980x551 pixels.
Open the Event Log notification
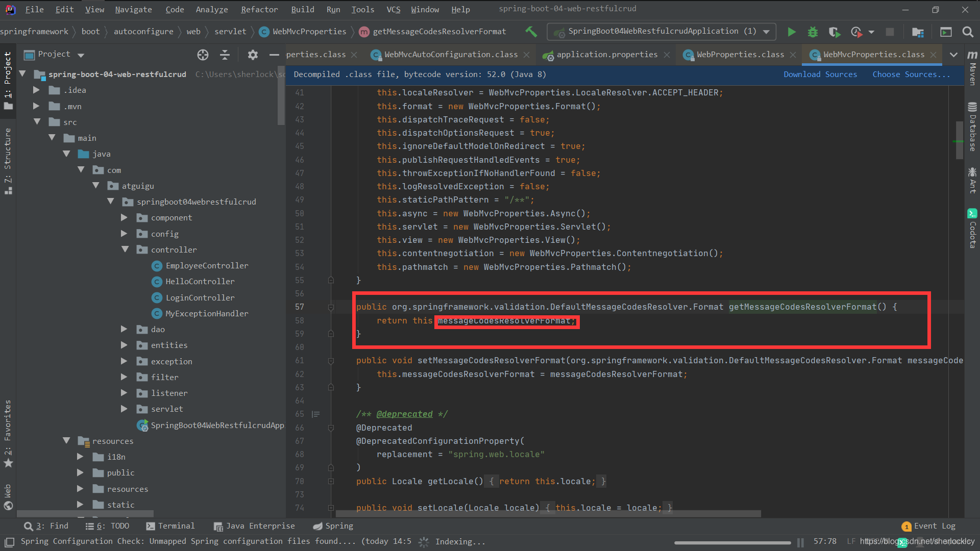point(928,526)
